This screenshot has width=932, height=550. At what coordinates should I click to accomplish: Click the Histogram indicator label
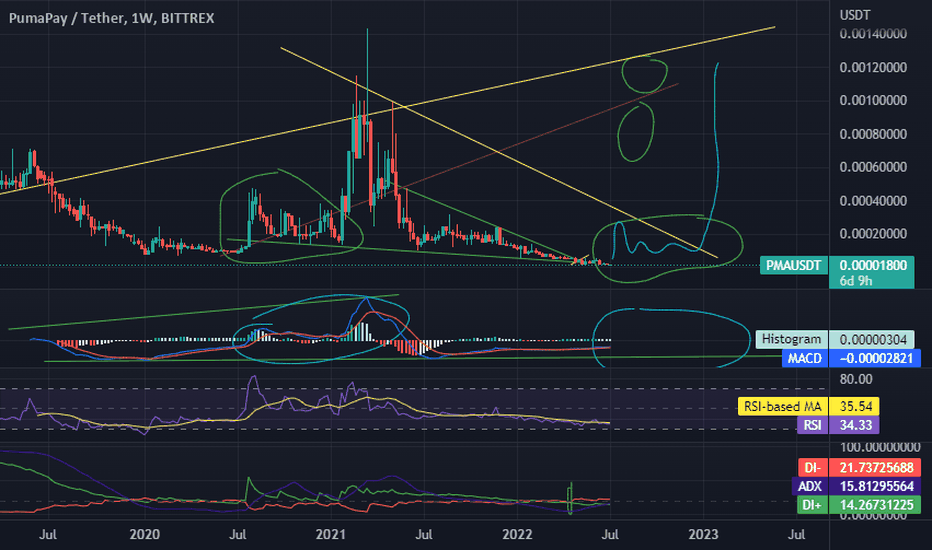tap(791, 340)
